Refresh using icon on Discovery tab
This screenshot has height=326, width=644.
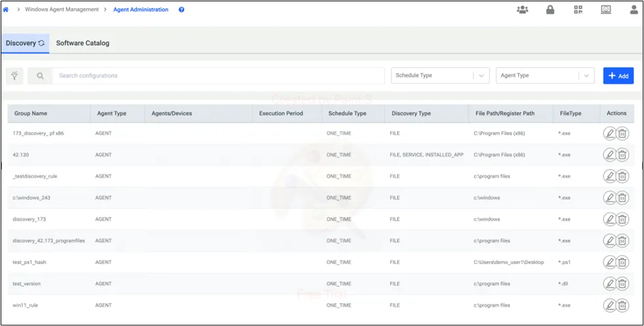(41, 43)
